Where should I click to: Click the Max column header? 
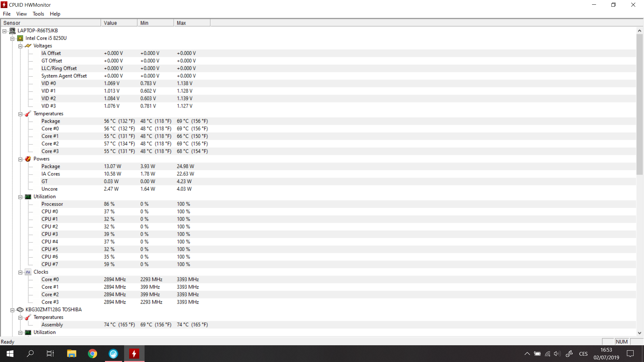coord(192,23)
